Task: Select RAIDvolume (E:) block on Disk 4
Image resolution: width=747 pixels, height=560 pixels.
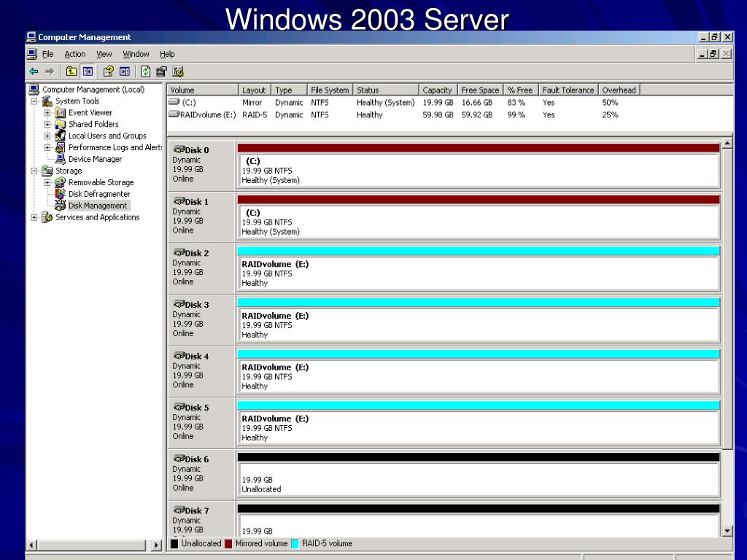Action: 479,371
